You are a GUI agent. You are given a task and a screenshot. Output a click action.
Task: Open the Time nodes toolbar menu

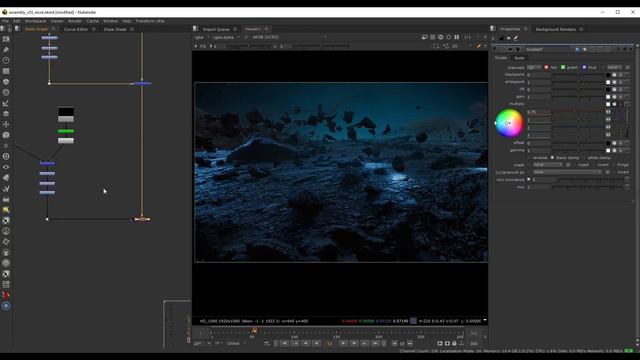click(x=6, y=60)
